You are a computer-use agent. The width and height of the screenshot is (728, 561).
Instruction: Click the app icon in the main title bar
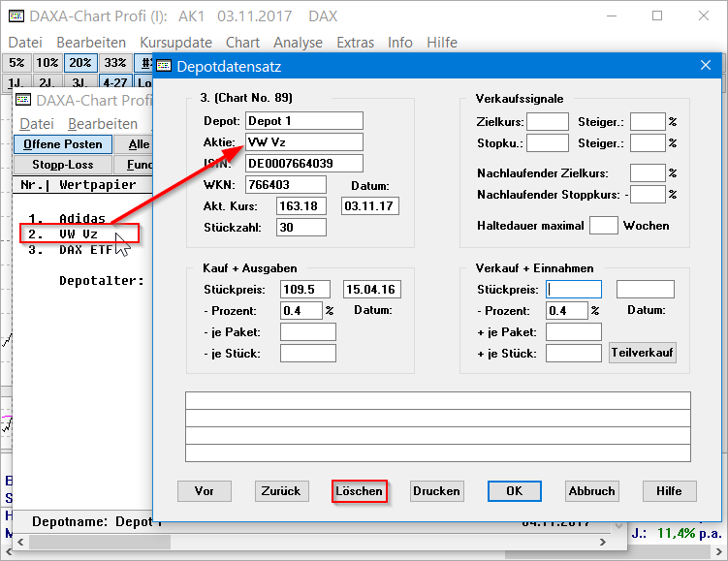coord(16,16)
